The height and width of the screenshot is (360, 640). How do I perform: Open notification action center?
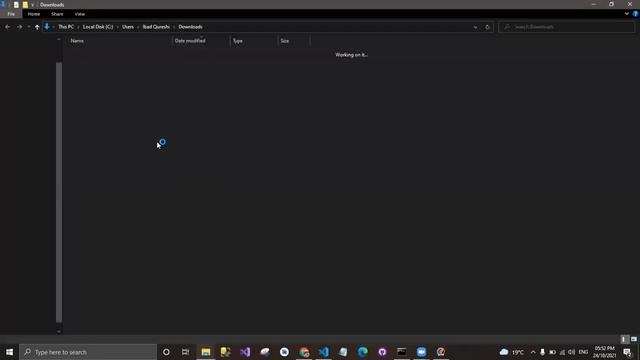pos(627,352)
